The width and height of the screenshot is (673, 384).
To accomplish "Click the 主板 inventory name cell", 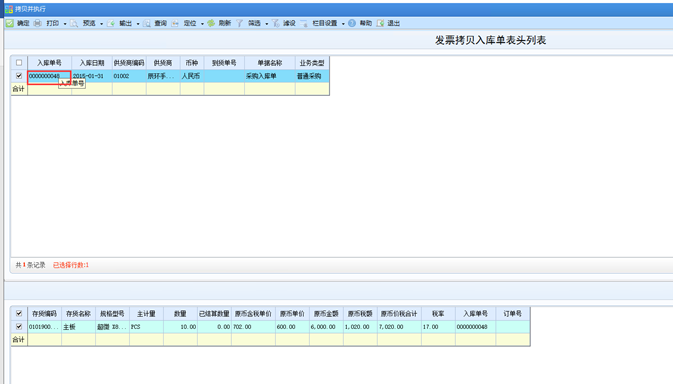I will click(x=78, y=327).
